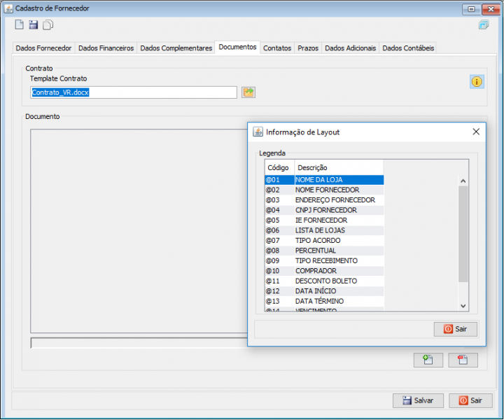Select the DATA TÉRMINO row
504x420 pixels.
pos(324,302)
